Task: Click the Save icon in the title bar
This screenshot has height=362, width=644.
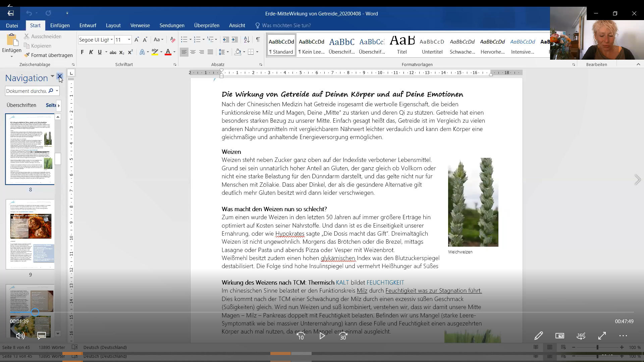Action: click(11, 13)
